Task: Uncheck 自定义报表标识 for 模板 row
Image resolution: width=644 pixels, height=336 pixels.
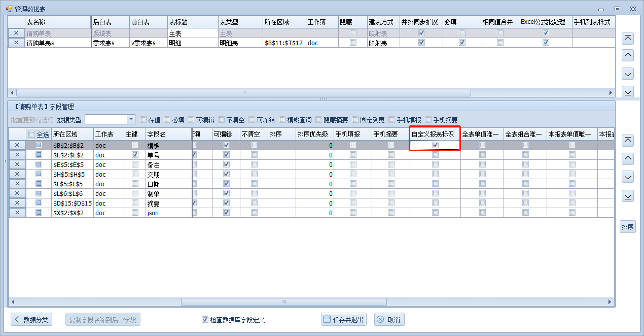Action: (x=435, y=145)
